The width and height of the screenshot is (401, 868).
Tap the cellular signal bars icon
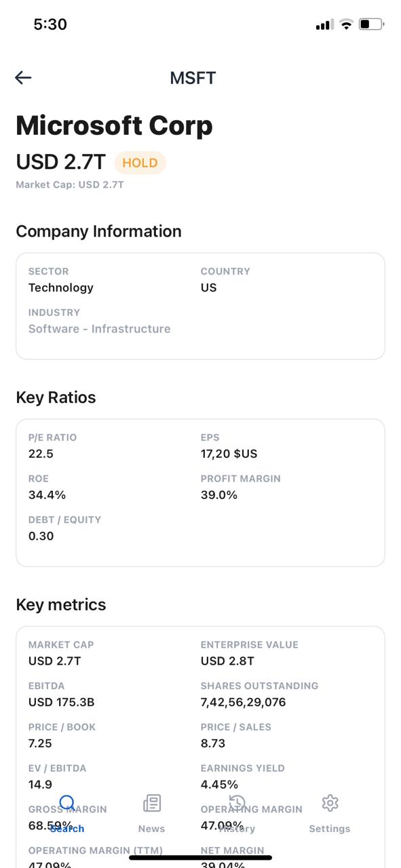tap(324, 24)
